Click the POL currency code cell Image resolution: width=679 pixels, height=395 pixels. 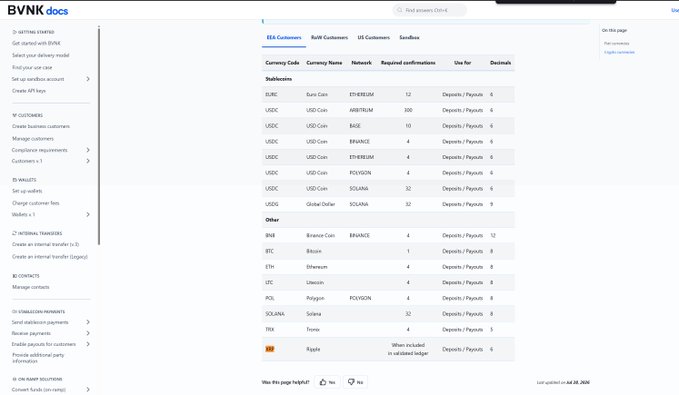[x=270, y=298]
